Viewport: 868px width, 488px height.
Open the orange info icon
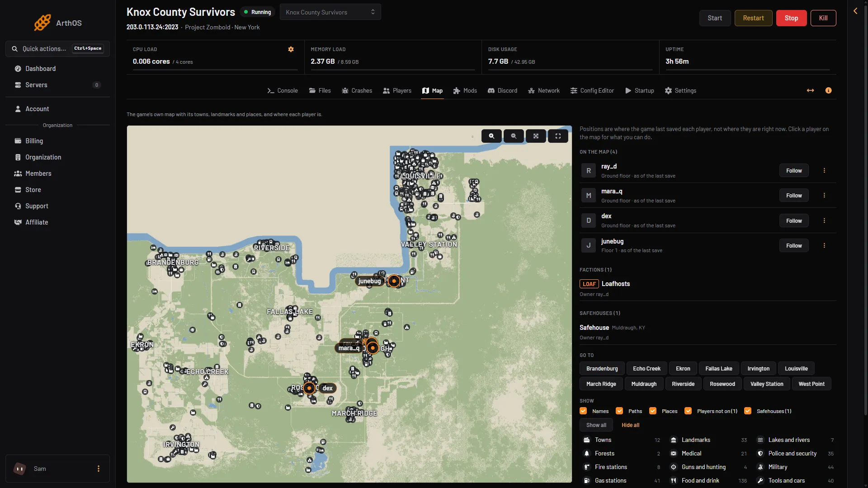pyautogui.click(x=828, y=91)
